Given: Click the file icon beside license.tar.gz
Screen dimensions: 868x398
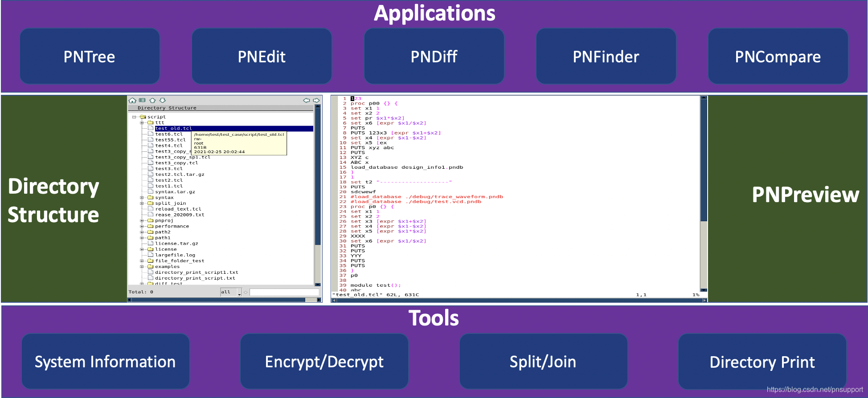Looking at the screenshot, I should point(151,244).
